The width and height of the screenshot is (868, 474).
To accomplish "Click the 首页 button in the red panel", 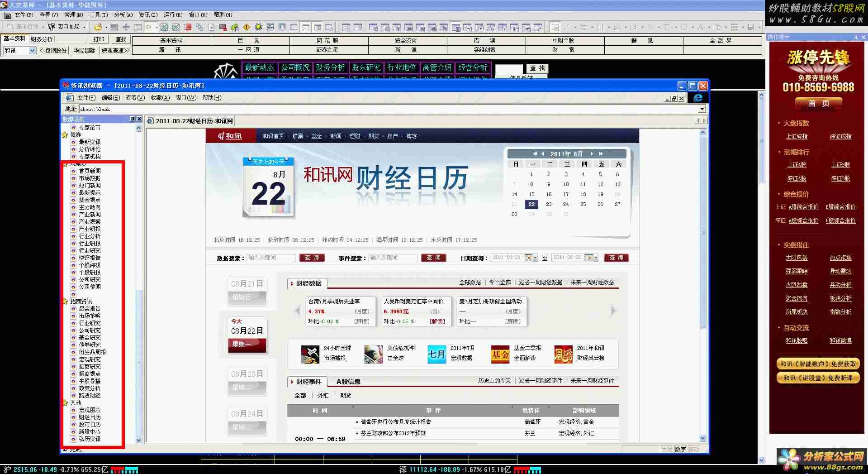I will [819, 104].
